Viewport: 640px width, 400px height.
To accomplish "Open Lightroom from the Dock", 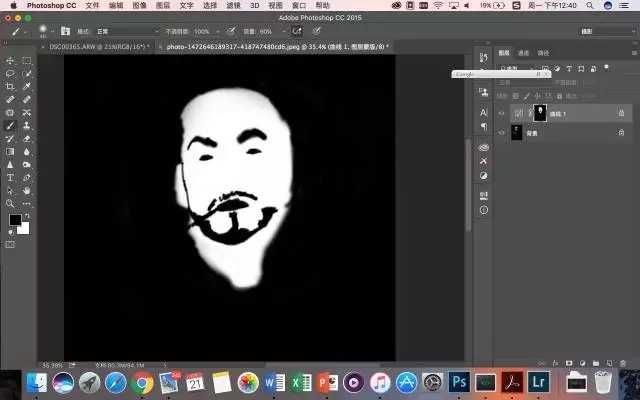I will point(538,382).
